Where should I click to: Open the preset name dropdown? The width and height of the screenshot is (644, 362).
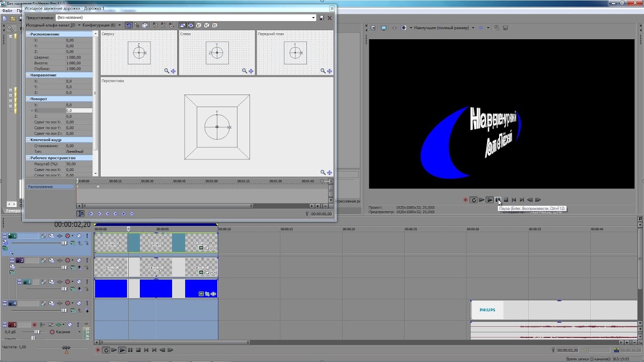click(x=313, y=18)
